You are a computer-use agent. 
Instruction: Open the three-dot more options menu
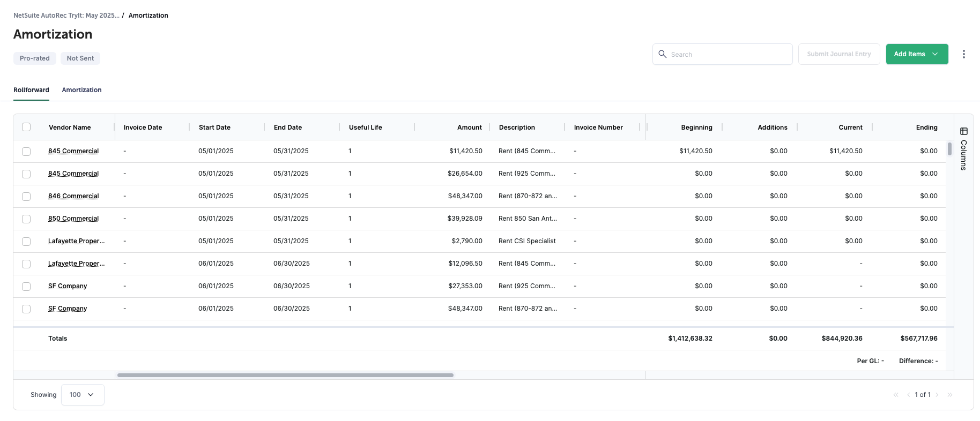[963, 54]
